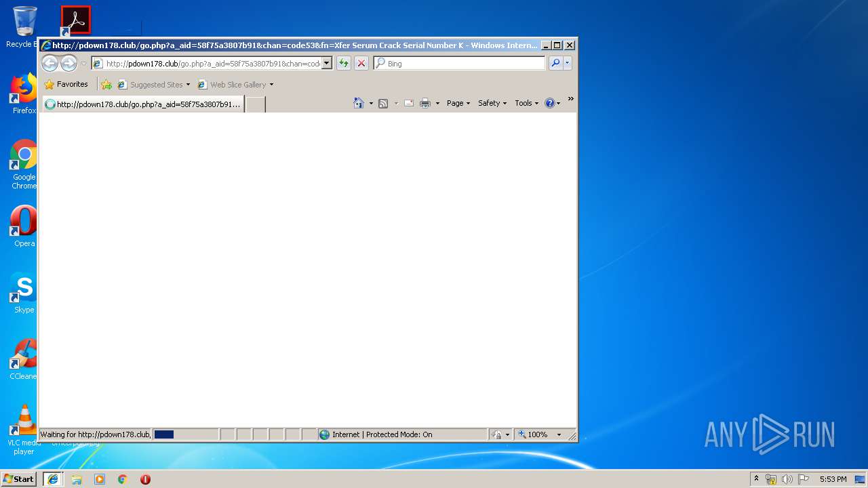This screenshot has height=488, width=868.
Task: Open the Favorites star button
Action: click(66, 85)
